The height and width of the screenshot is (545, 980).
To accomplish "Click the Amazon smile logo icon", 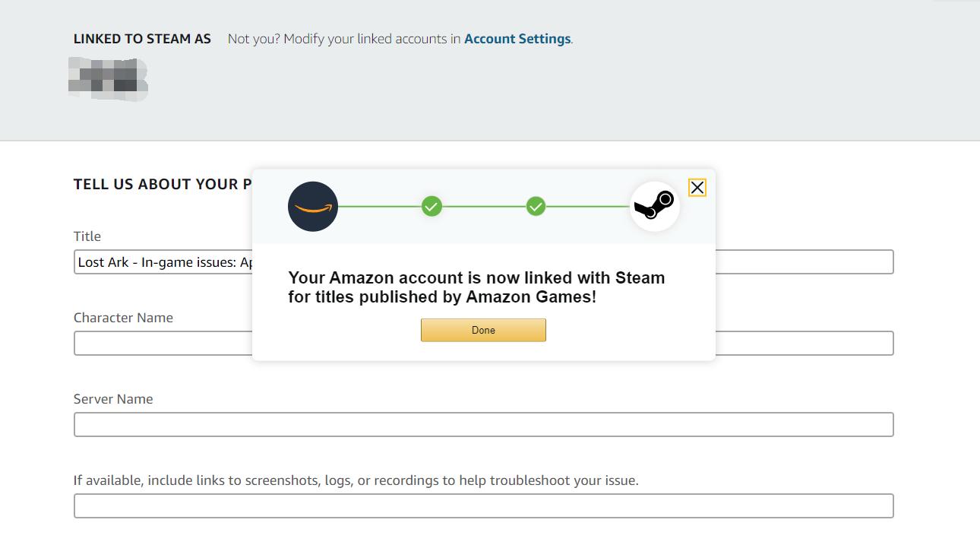I will (x=313, y=207).
